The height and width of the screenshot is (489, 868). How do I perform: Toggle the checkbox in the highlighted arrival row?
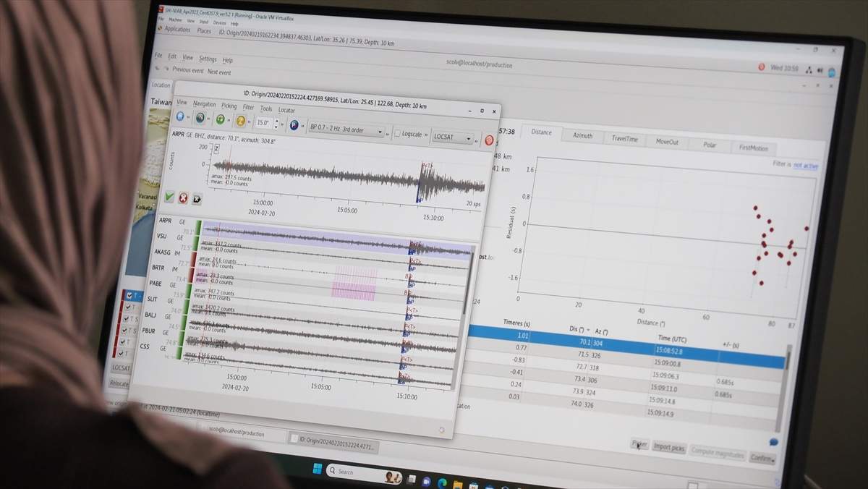pyautogui.click(x=129, y=295)
